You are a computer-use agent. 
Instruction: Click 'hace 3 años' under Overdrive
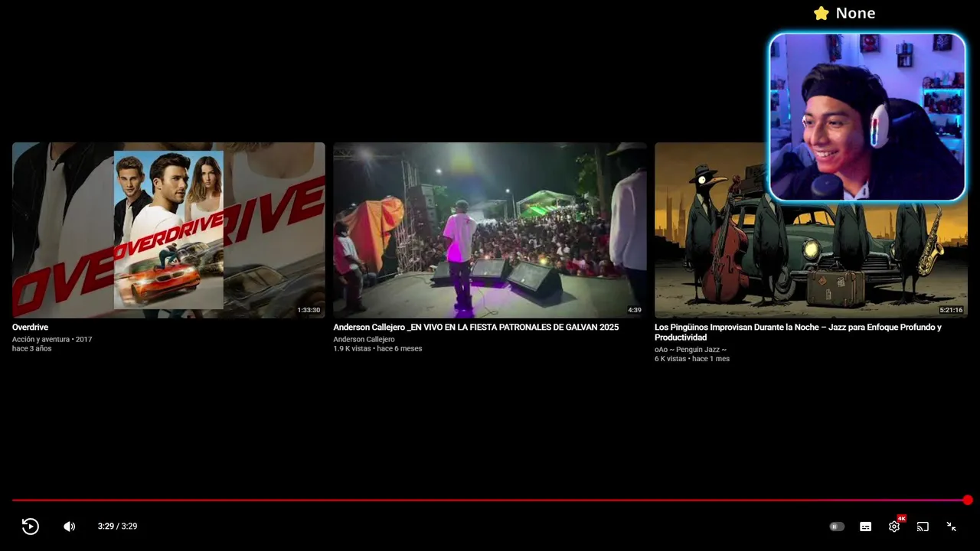pyautogui.click(x=31, y=348)
